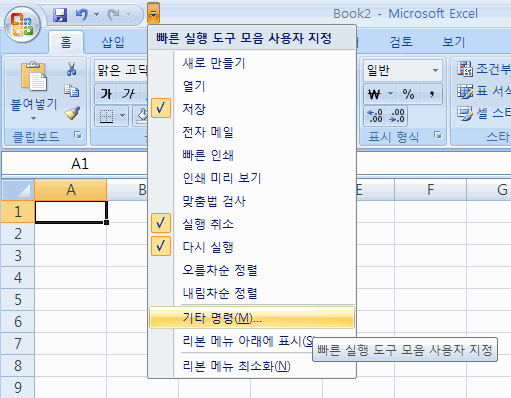Click the Select All corner triangle
511x398 pixels.
point(18,190)
